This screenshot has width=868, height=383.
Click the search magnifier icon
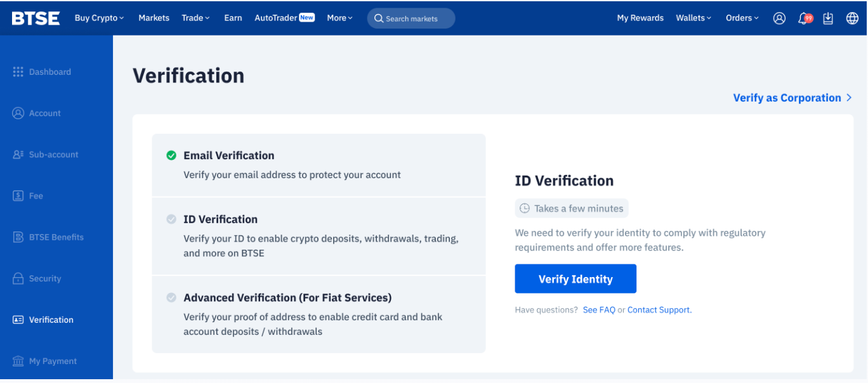(379, 18)
